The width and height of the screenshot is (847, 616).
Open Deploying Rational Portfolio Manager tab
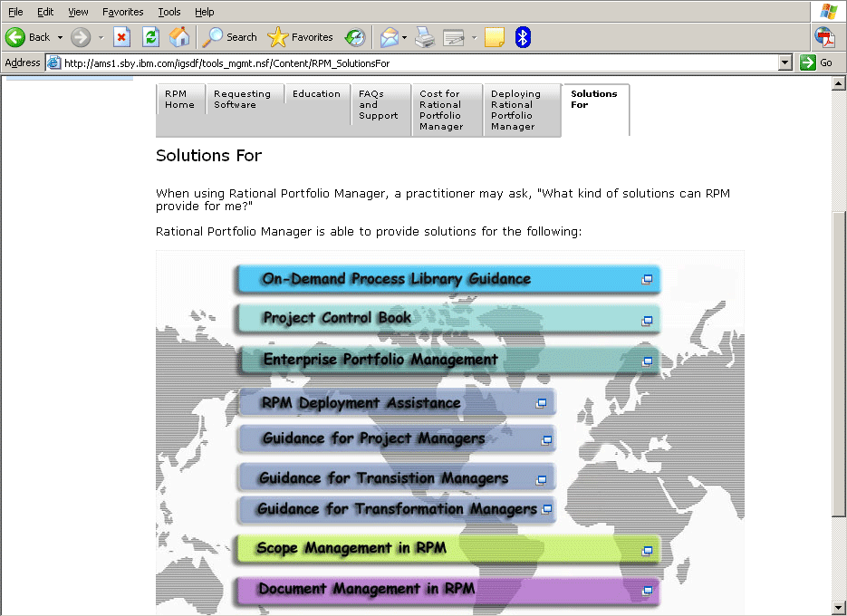[x=521, y=111]
